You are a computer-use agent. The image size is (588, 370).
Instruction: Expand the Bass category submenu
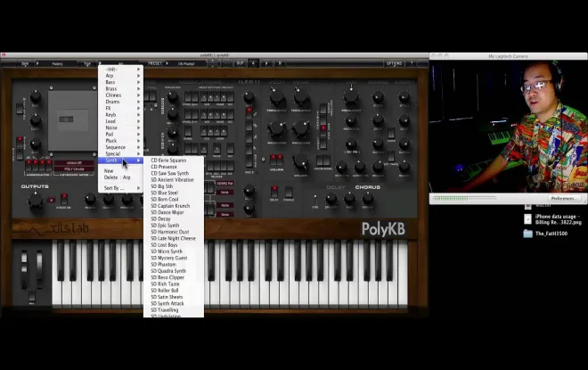(x=120, y=82)
